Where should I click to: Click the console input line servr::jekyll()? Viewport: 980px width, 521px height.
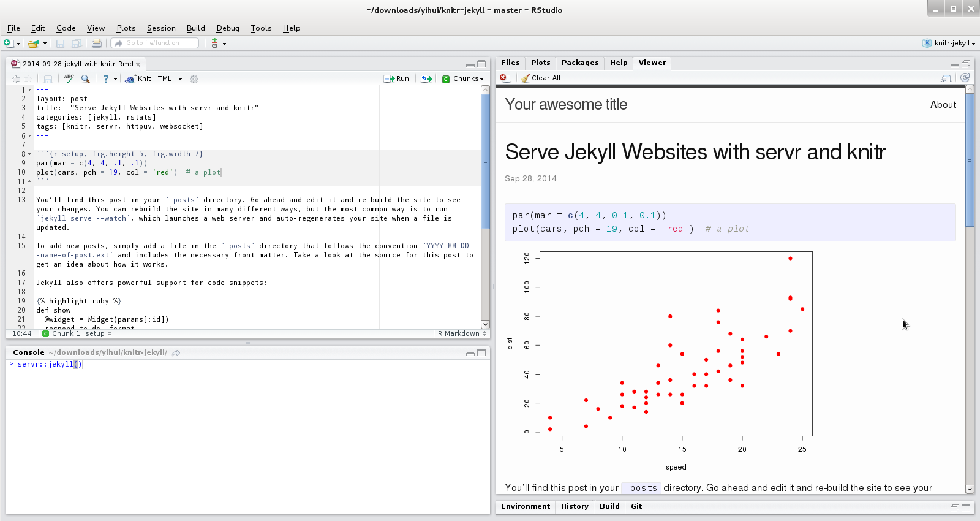pos(50,364)
